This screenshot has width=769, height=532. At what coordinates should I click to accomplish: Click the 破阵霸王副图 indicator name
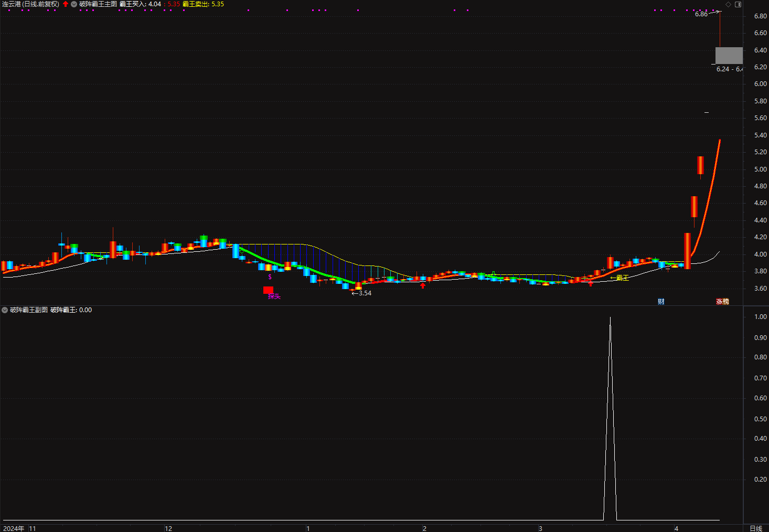(x=29, y=310)
